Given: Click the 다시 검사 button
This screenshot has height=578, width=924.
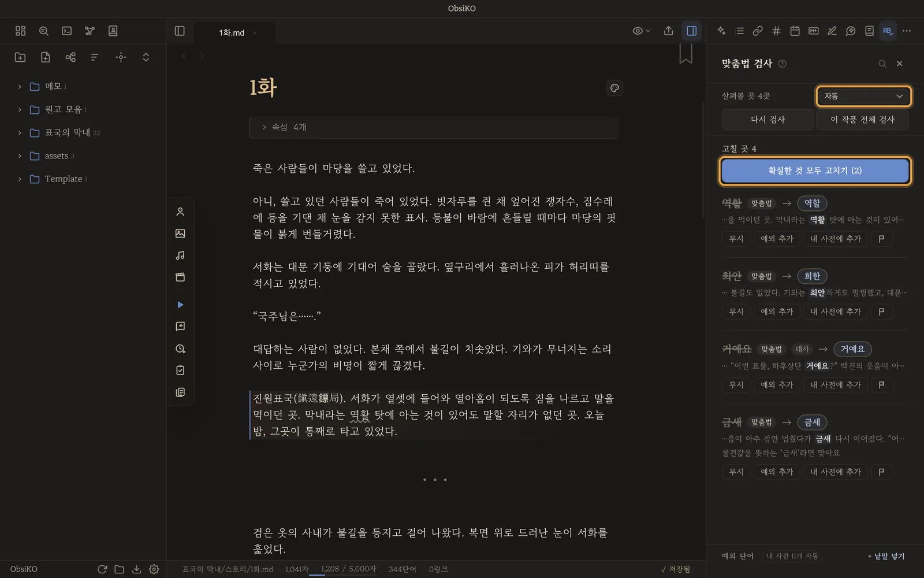Looking at the screenshot, I should click(x=767, y=120).
